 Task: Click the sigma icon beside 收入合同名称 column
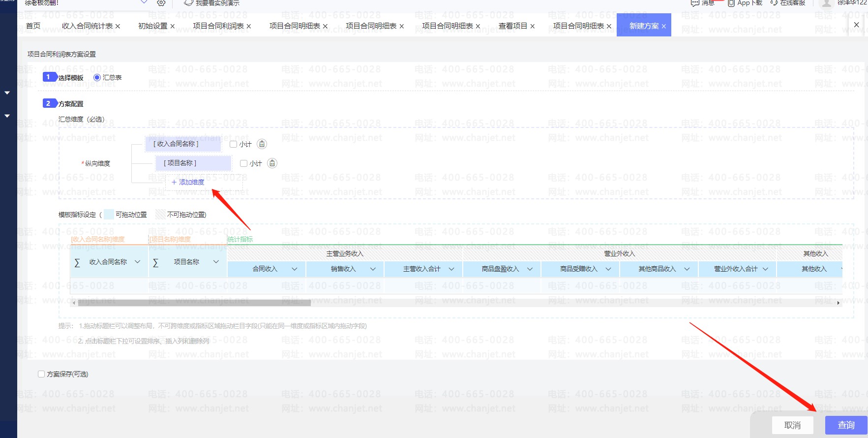click(77, 263)
